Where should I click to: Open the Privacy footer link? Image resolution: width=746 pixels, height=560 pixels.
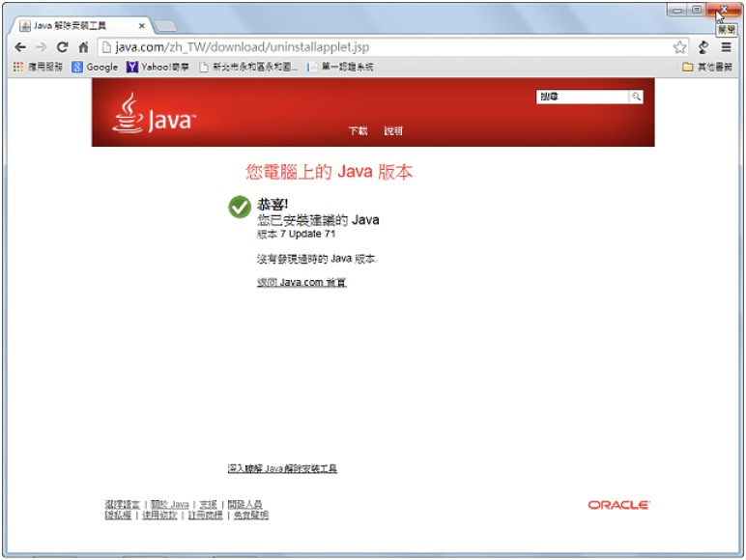[118, 516]
